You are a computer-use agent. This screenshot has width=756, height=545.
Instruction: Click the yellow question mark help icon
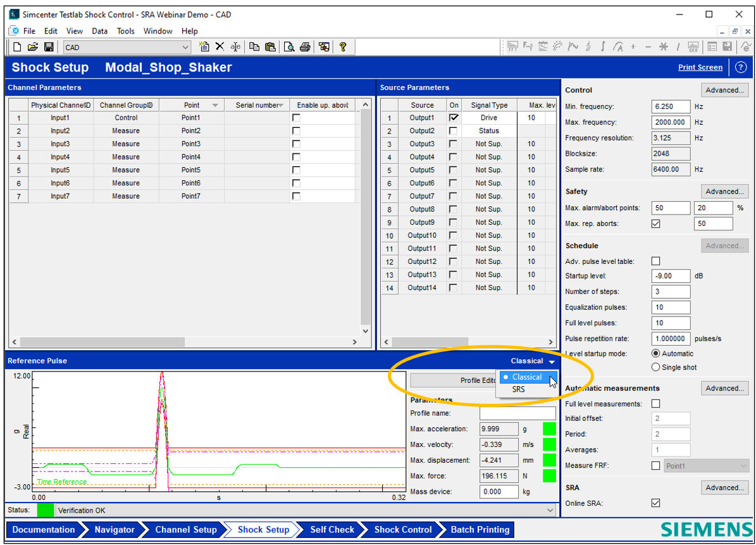(x=343, y=47)
